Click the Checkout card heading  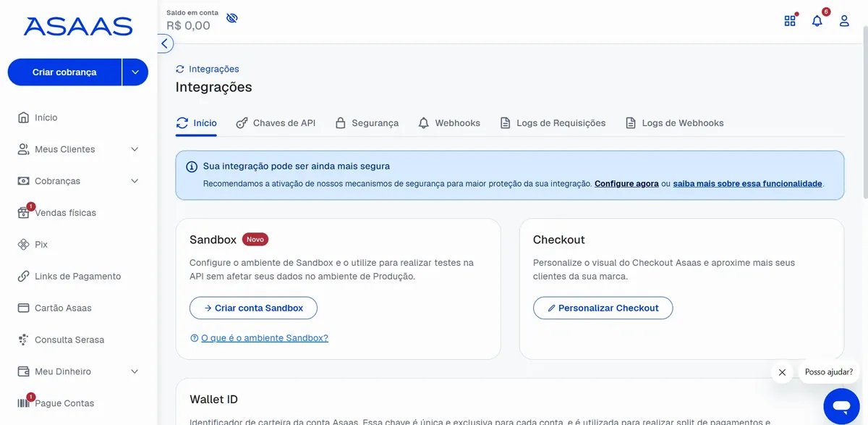559,240
